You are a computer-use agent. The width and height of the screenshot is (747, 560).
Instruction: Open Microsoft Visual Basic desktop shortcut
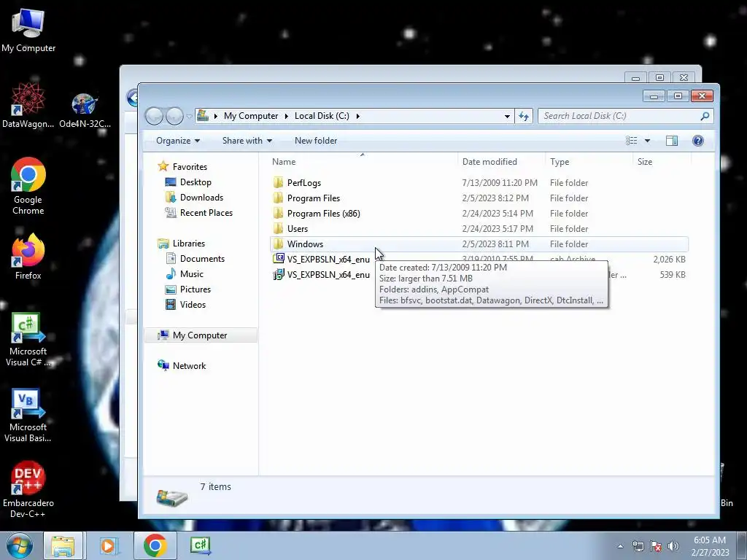(x=28, y=415)
